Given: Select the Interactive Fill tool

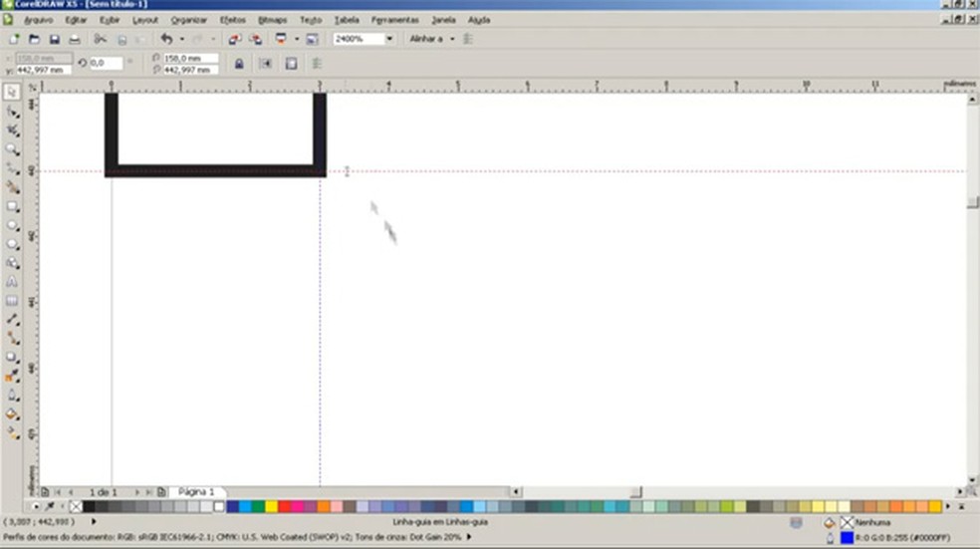Looking at the screenshot, I should point(12,432).
